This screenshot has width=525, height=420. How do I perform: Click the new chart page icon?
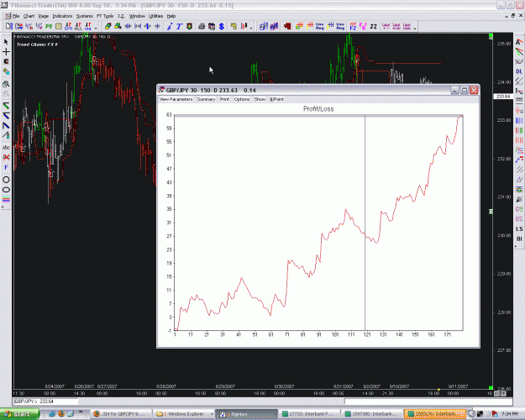(9, 26)
